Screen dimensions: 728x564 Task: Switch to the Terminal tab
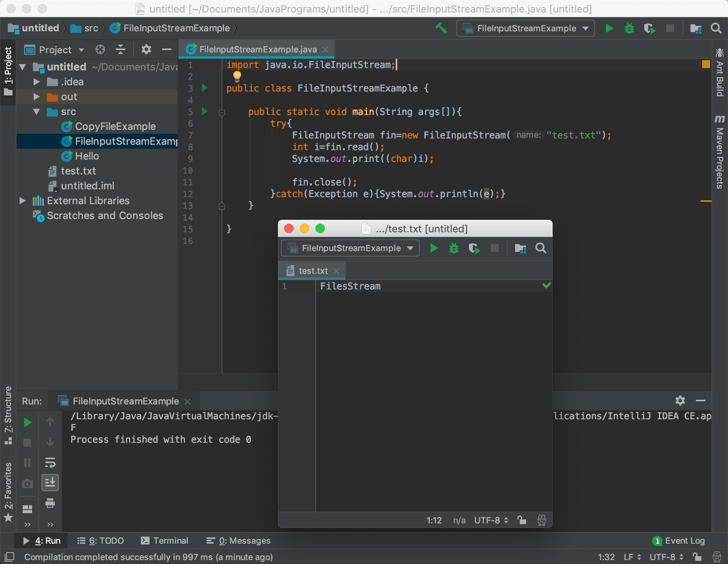(164, 541)
